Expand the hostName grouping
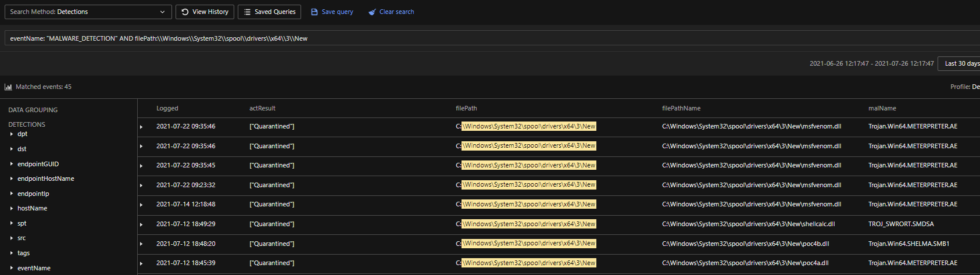The image size is (980, 275). (12, 208)
